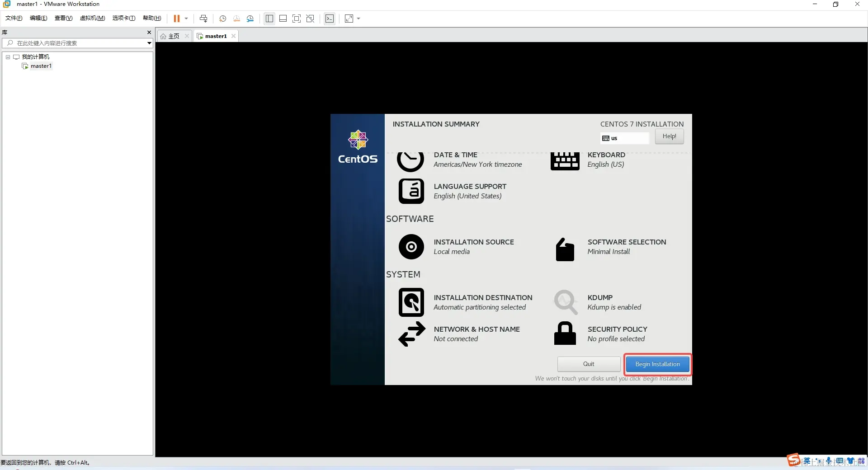Toggle the Sogou 英 language mode
This screenshot has height=470, width=868.
click(x=807, y=461)
